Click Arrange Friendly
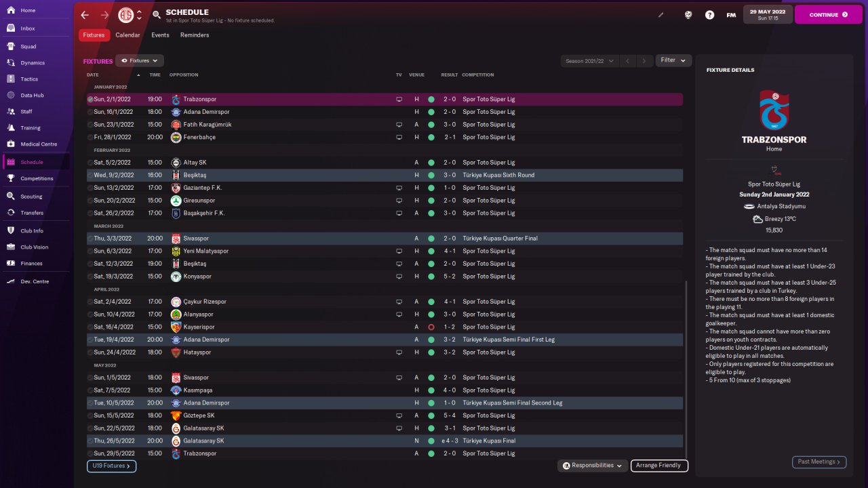Viewport: 868px width, 488px height. [x=660, y=466]
